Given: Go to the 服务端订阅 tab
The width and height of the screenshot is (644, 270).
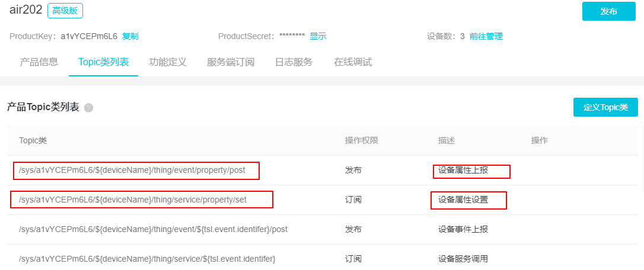Looking at the screenshot, I should coord(231,62).
